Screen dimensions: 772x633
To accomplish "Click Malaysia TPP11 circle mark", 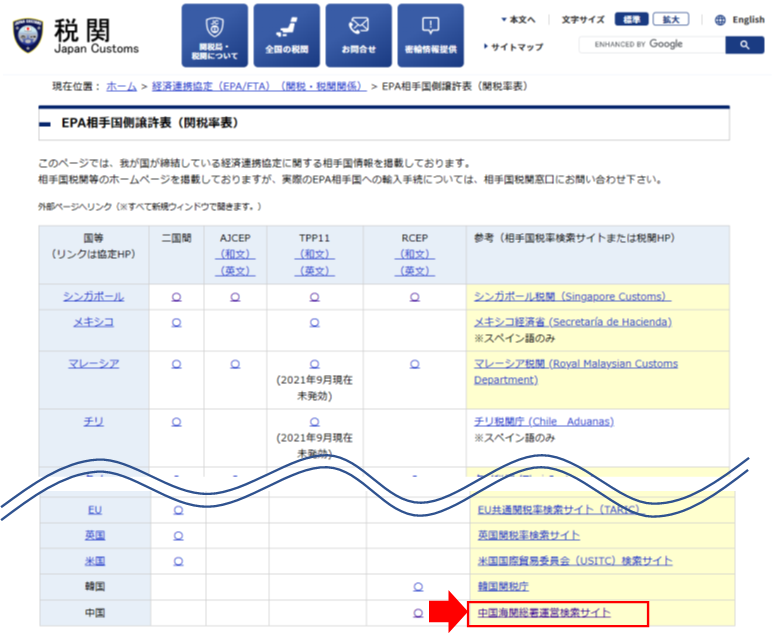I will [x=314, y=364].
